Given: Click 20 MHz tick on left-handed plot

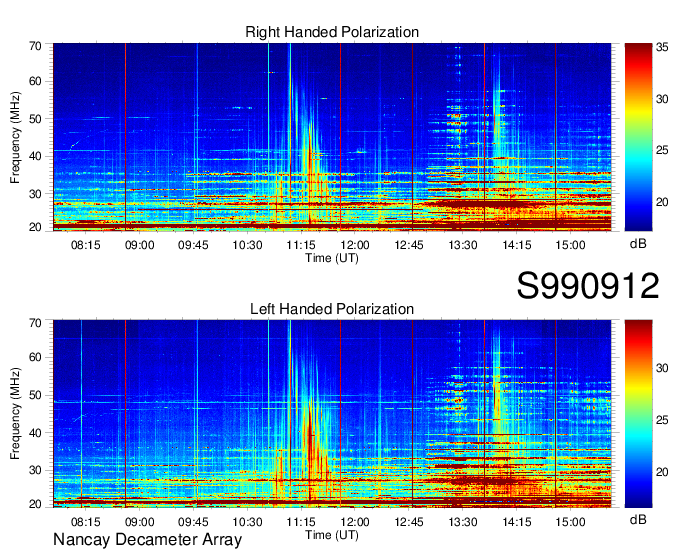Looking at the screenshot, I should [x=35, y=504].
